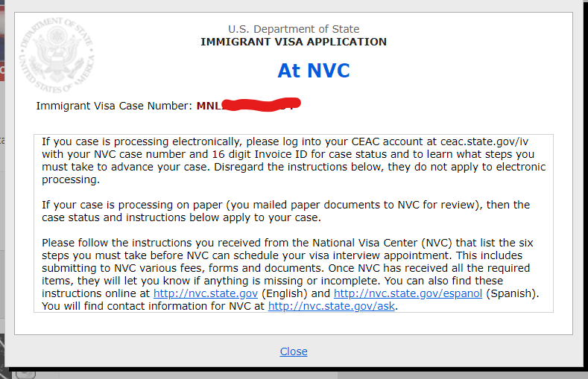Click the "IMMIGRANT VISA APPLICATION" title
This screenshot has width=588, height=379.
coord(294,42)
